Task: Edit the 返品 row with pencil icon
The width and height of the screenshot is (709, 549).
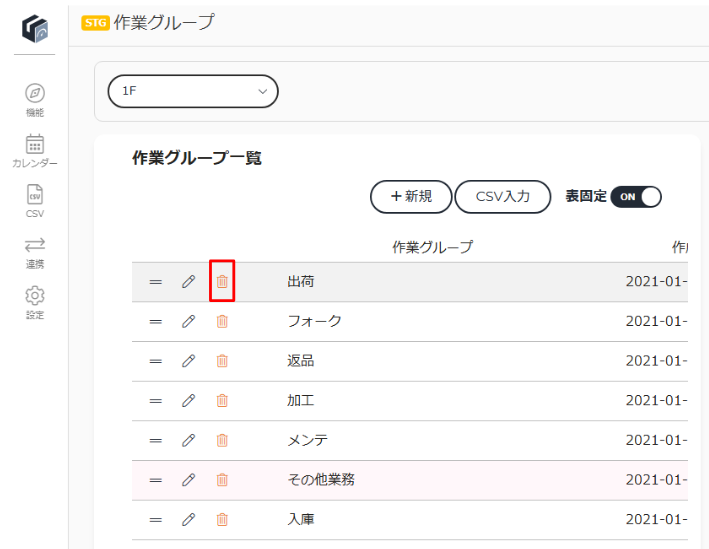Action: 189,361
